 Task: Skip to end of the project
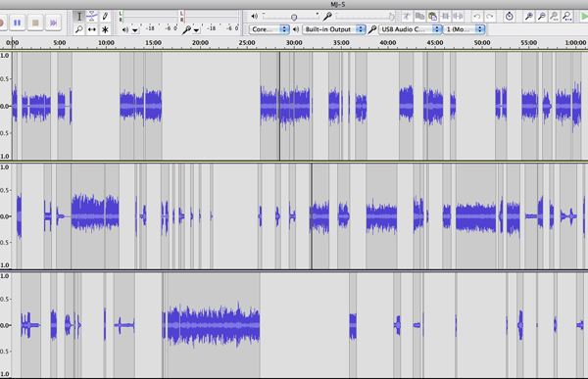(x=54, y=23)
